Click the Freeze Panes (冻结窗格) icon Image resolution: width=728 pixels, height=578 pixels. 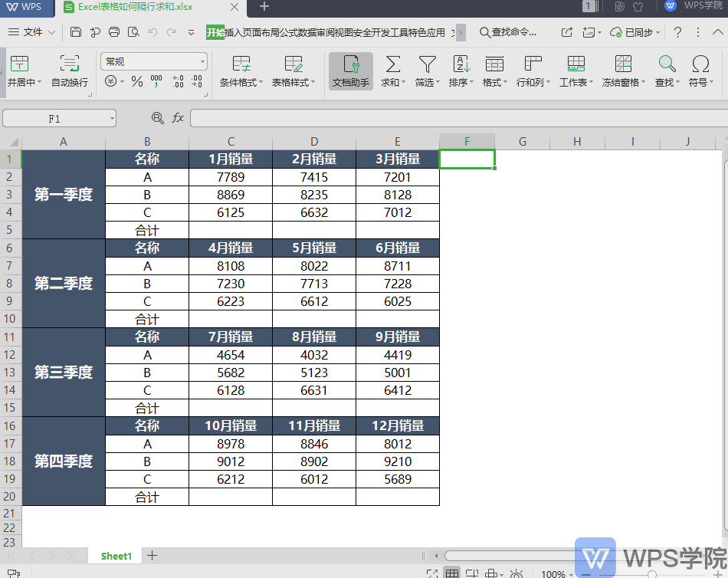coord(623,64)
